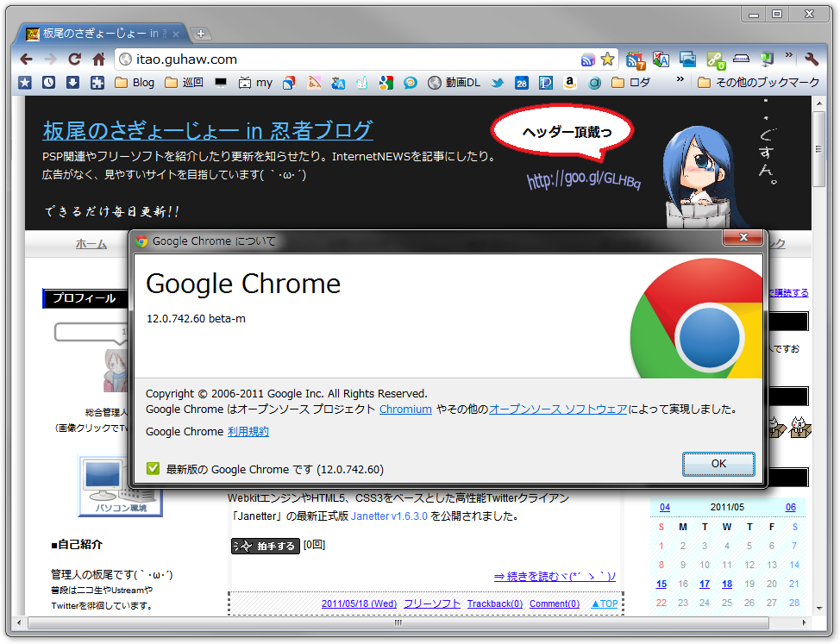Image resolution: width=840 pixels, height=644 pixels.
Task: Open the Janetter v1.6.3.0 link
Action: coord(389,516)
